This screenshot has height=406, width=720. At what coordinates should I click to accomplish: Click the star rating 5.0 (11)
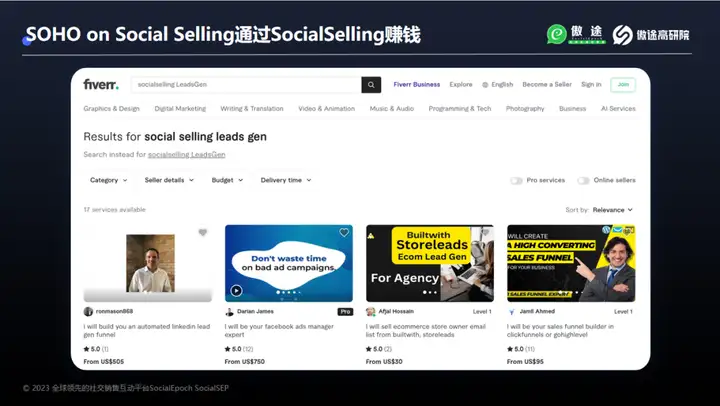click(521, 349)
